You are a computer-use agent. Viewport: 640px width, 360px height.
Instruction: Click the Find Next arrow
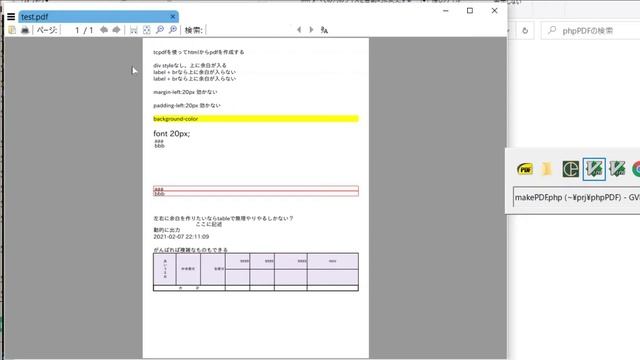point(311,30)
